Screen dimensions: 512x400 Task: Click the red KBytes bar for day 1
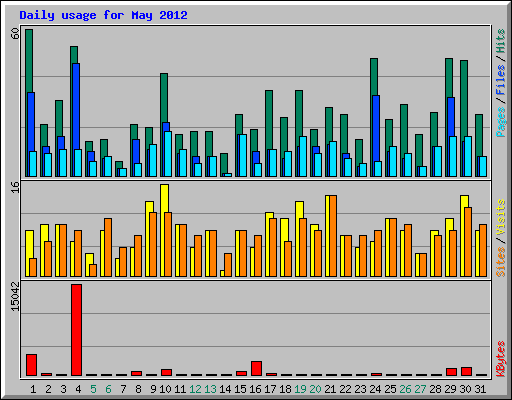31,365
